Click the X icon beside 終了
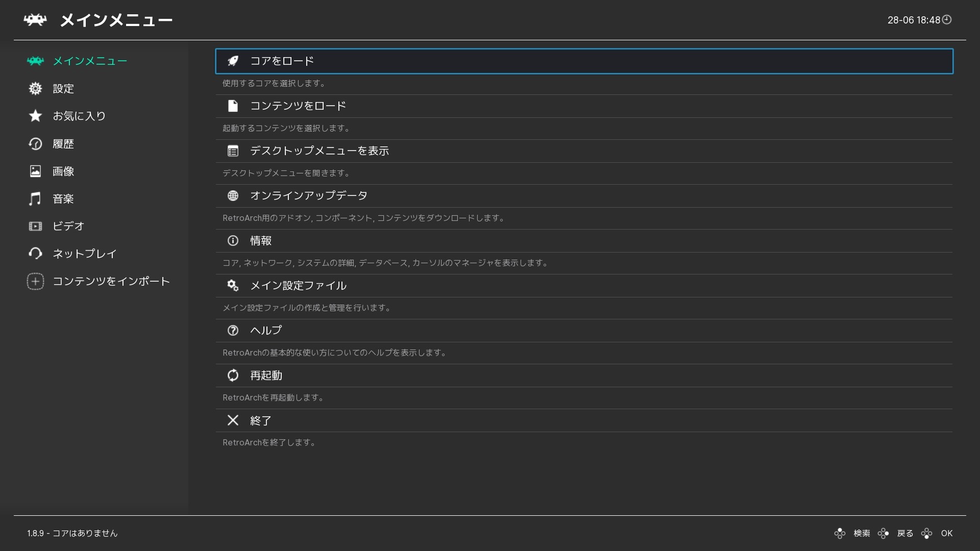The width and height of the screenshot is (980, 551). [x=233, y=420]
